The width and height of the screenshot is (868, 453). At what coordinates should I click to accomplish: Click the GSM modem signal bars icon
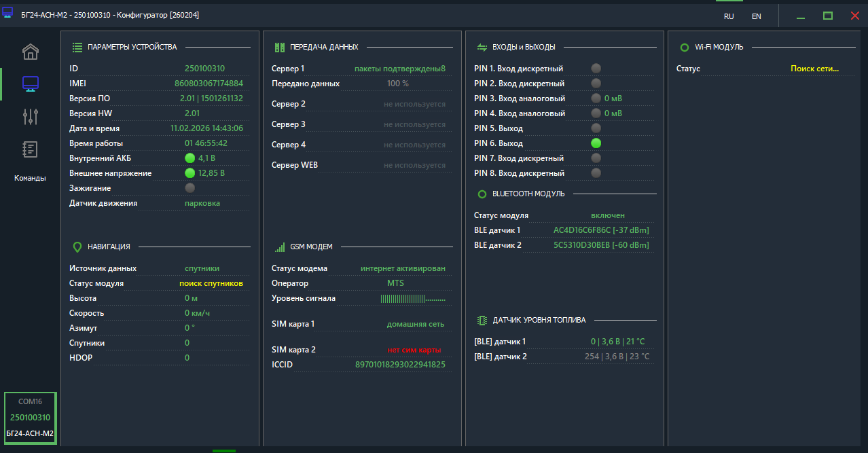pyautogui.click(x=280, y=247)
